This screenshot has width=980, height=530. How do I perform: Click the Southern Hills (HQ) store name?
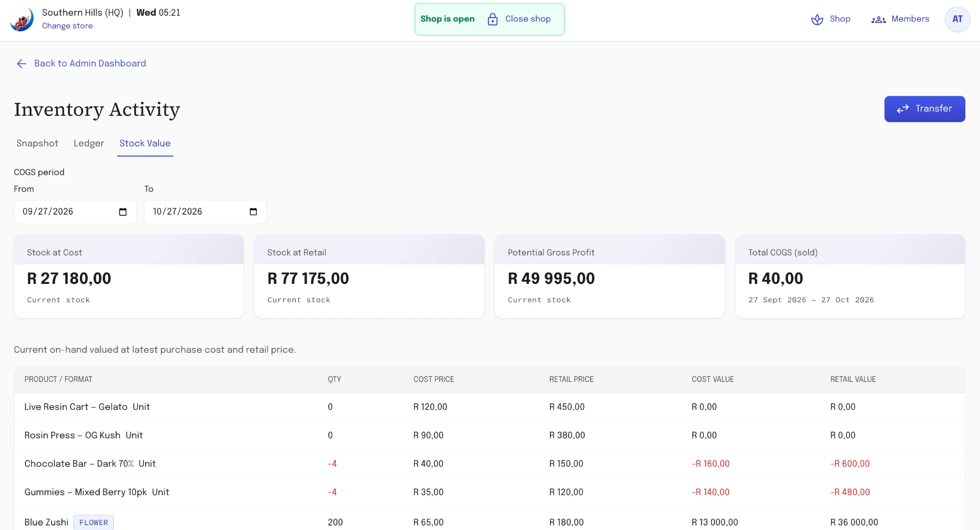coord(83,13)
